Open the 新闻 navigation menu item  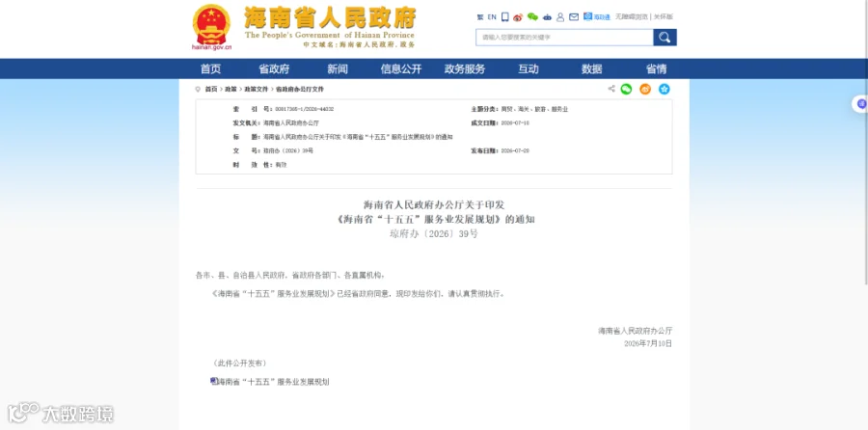[x=338, y=69]
